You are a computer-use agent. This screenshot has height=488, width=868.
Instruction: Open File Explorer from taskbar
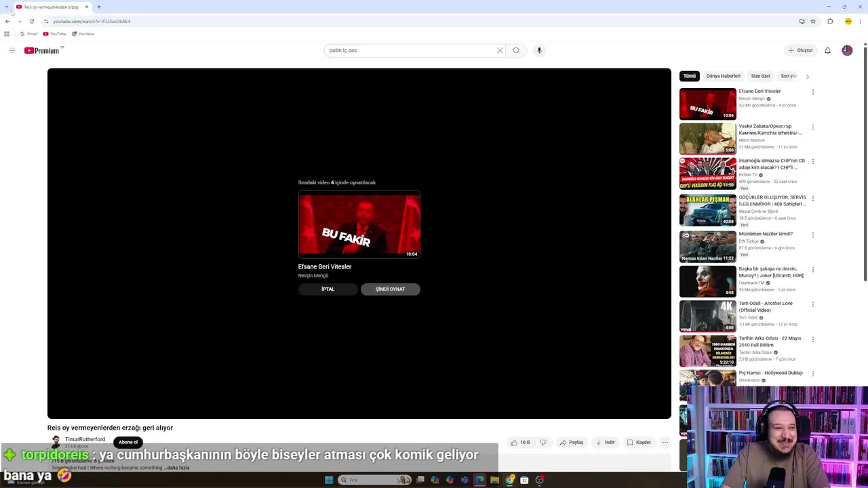(494, 480)
